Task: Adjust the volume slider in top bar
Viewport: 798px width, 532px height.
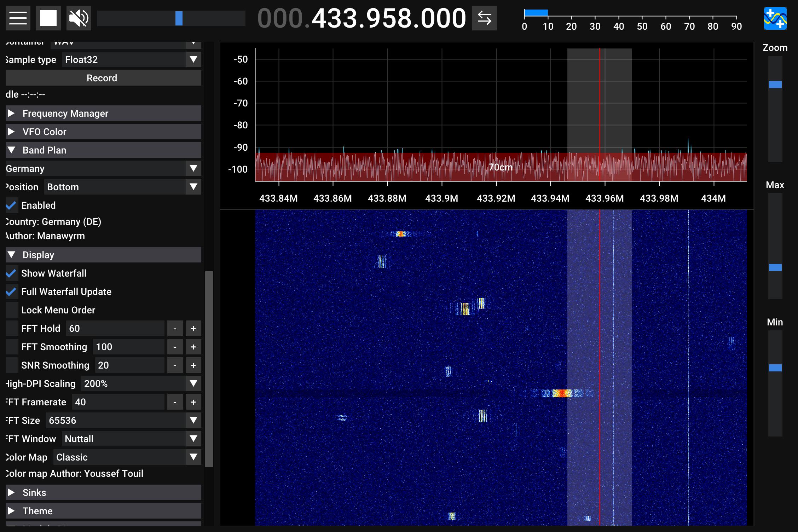Action: click(171, 18)
